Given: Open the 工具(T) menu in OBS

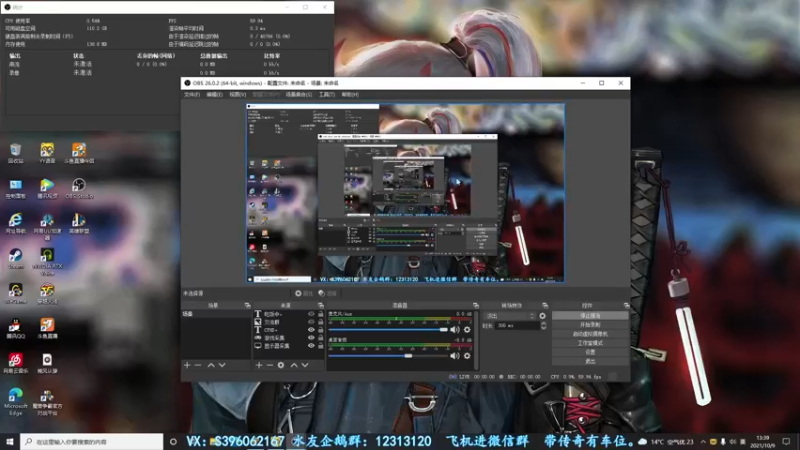Looking at the screenshot, I should [x=327, y=94].
